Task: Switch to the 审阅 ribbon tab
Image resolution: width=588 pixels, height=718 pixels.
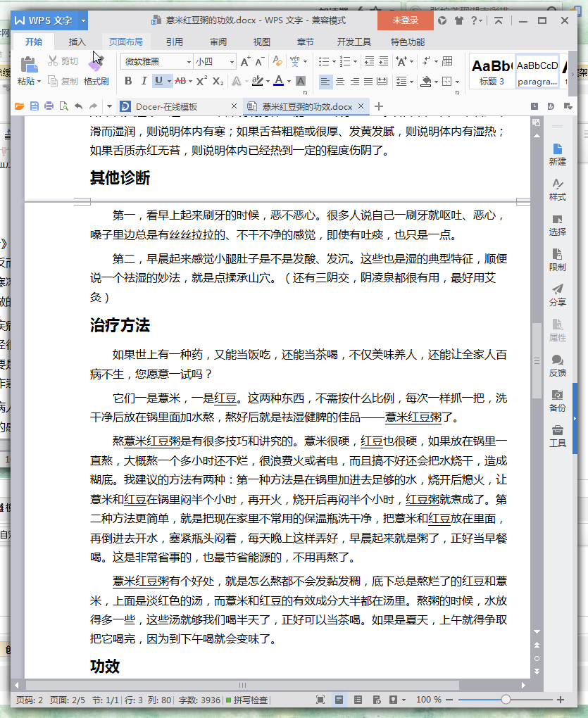Action: click(218, 42)
